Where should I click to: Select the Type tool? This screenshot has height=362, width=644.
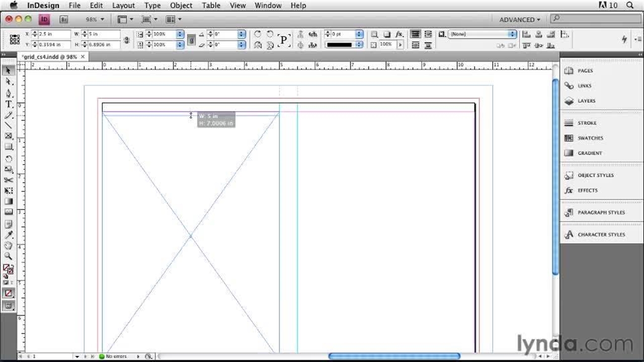tap(8, 104)
